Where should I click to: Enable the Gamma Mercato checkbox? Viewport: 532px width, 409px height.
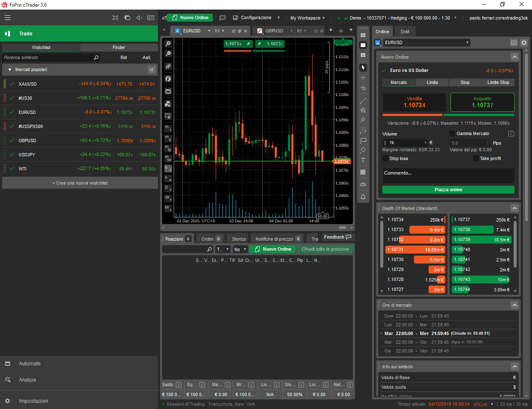452,133
